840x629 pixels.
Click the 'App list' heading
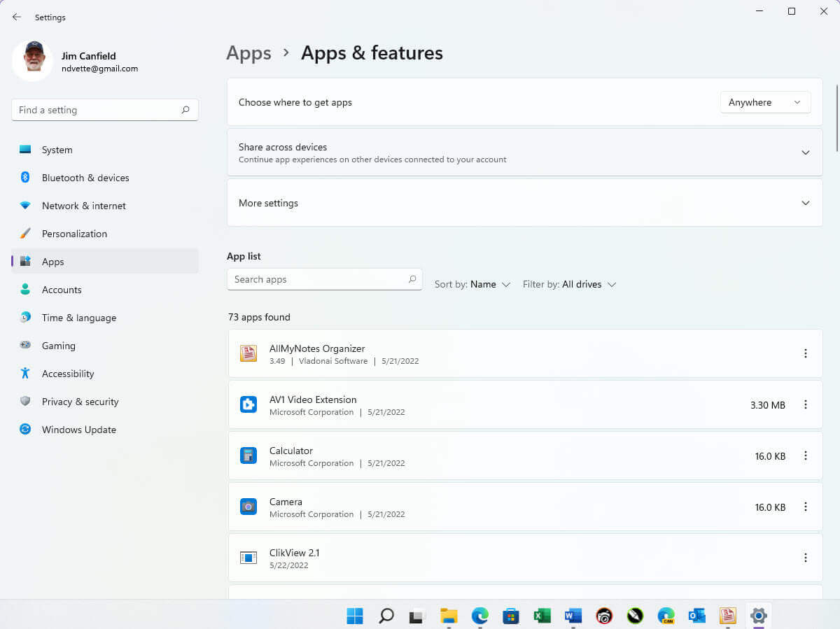[244, 256]
